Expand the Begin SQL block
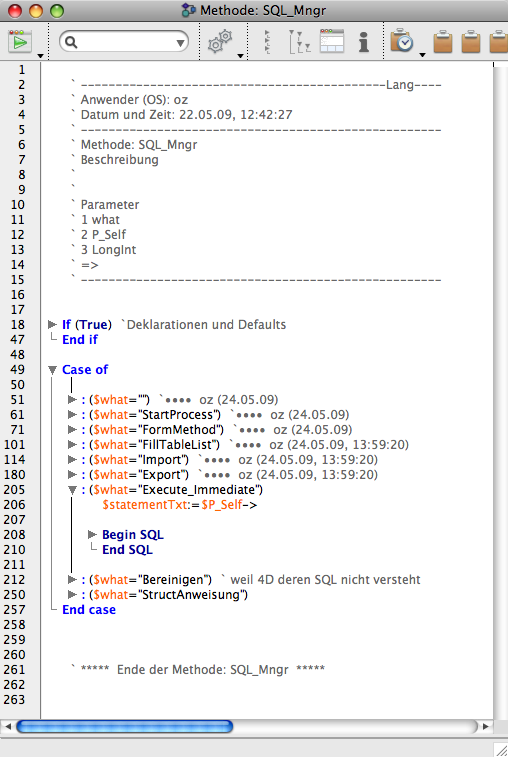 tap(92, 534)
